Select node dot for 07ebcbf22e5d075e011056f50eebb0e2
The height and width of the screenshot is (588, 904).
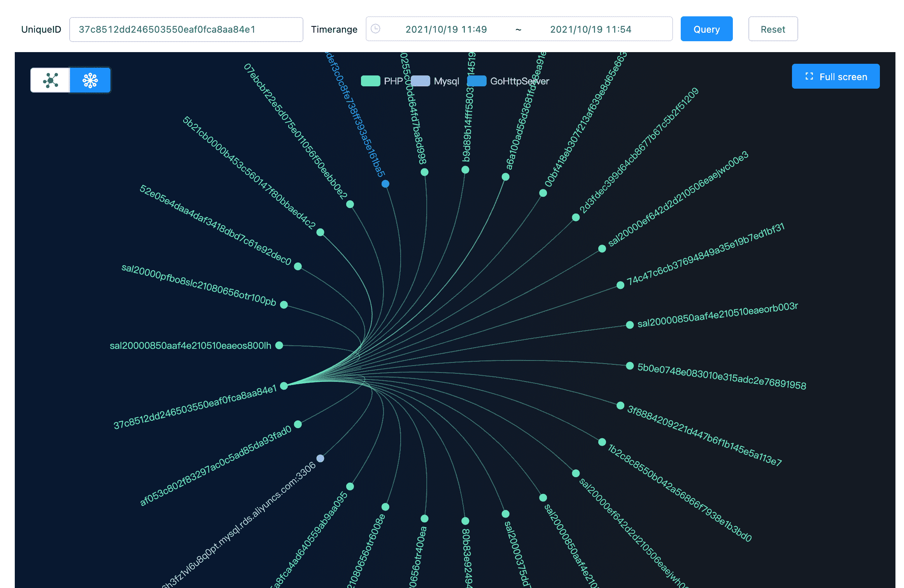click(350, 204)
